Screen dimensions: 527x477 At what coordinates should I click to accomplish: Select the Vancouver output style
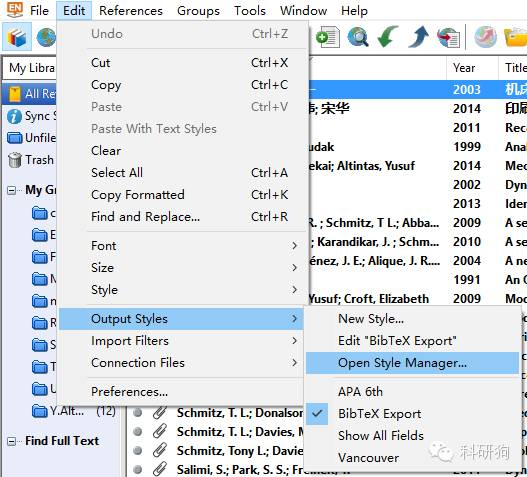(x=412, y=458)
